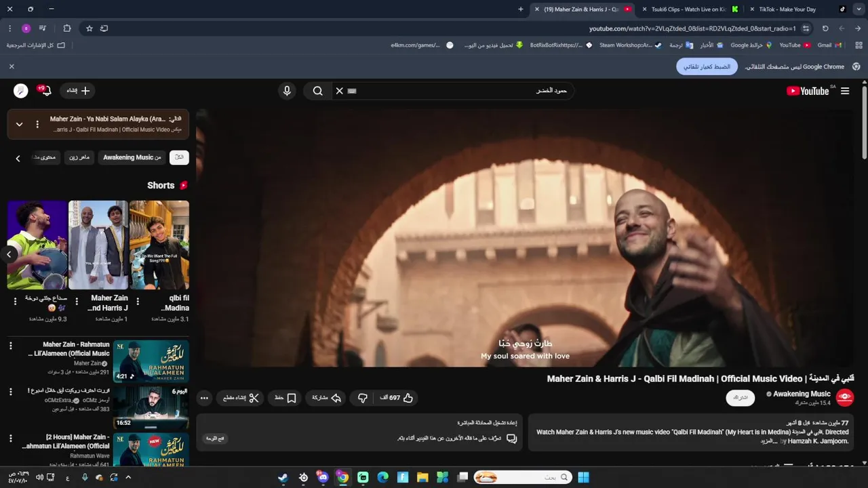Expand the playlist queue panel chevron
The width and height of the screenshot is (868, 488).
tap(19, 124)
